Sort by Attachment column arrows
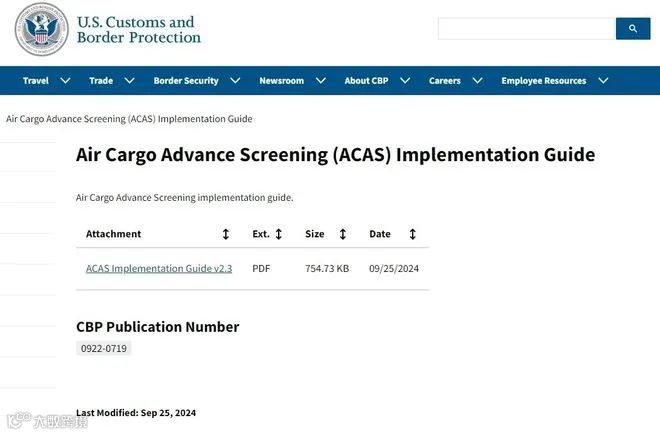Screen dimensions: 660x435 click(226, 234)
